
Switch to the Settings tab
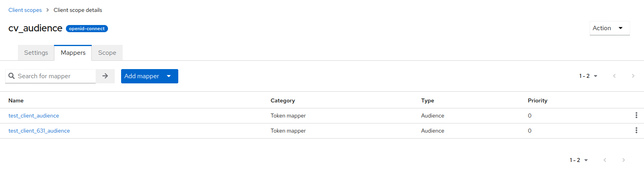(36, 53)
